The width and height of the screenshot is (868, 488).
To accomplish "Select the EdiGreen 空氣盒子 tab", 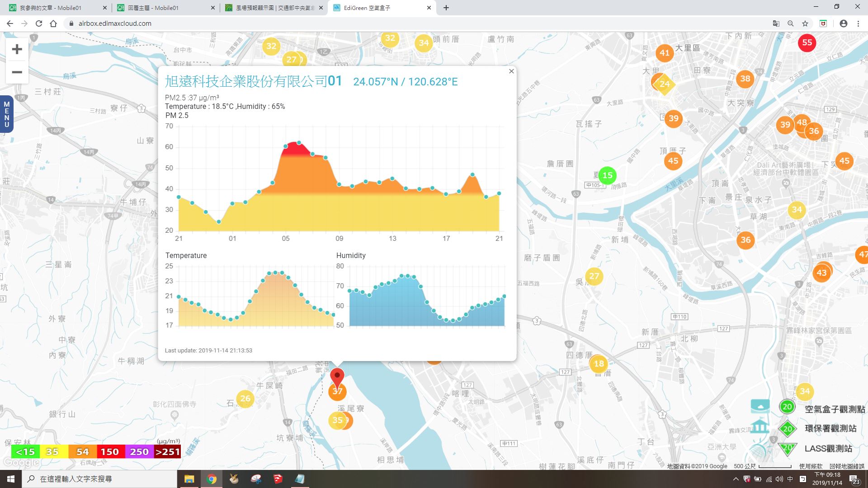I will 382,8.
